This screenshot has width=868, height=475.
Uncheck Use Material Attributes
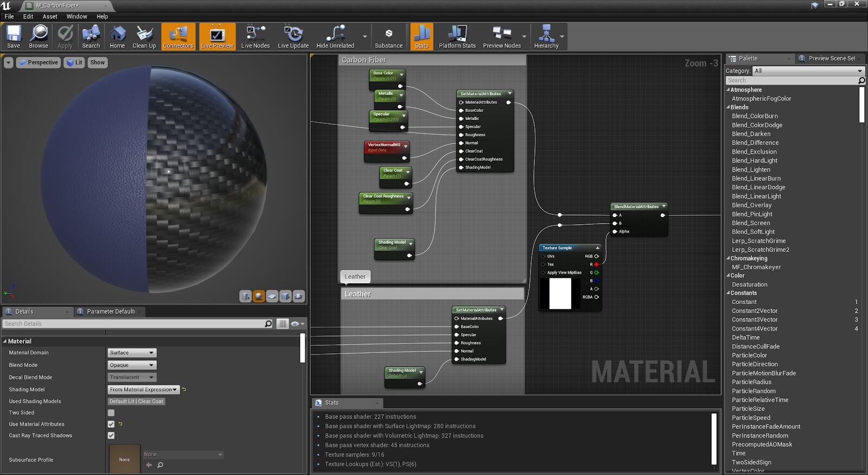coord(111,425)
